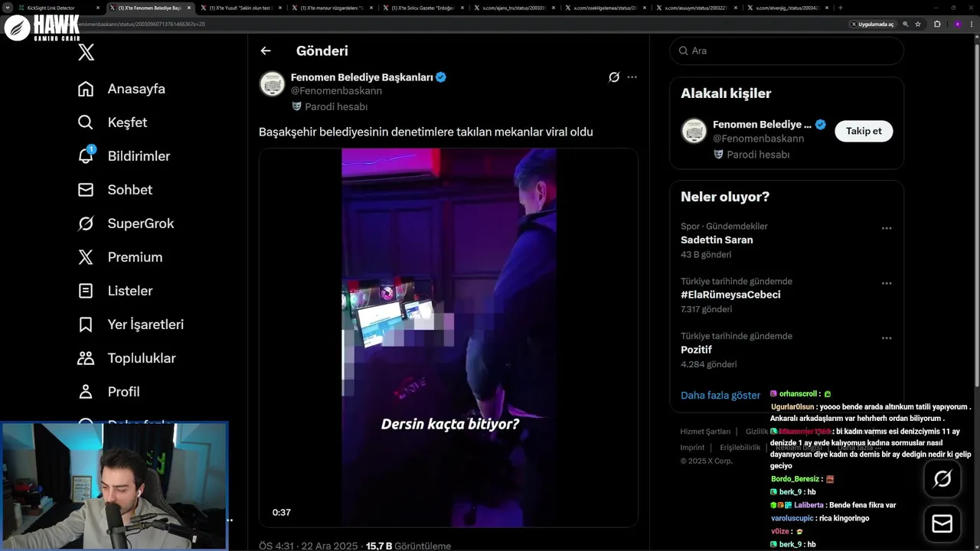Click the browser zoom magnifier icon

point(906,24)
